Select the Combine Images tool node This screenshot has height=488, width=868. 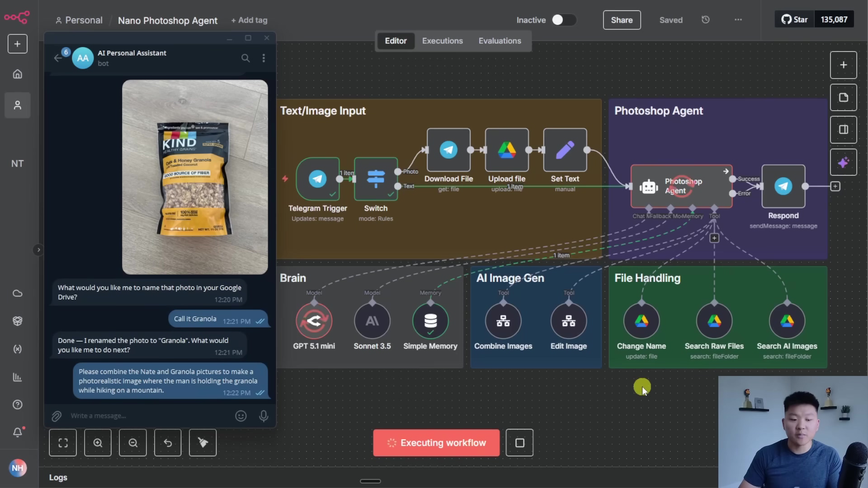(503, 321)
